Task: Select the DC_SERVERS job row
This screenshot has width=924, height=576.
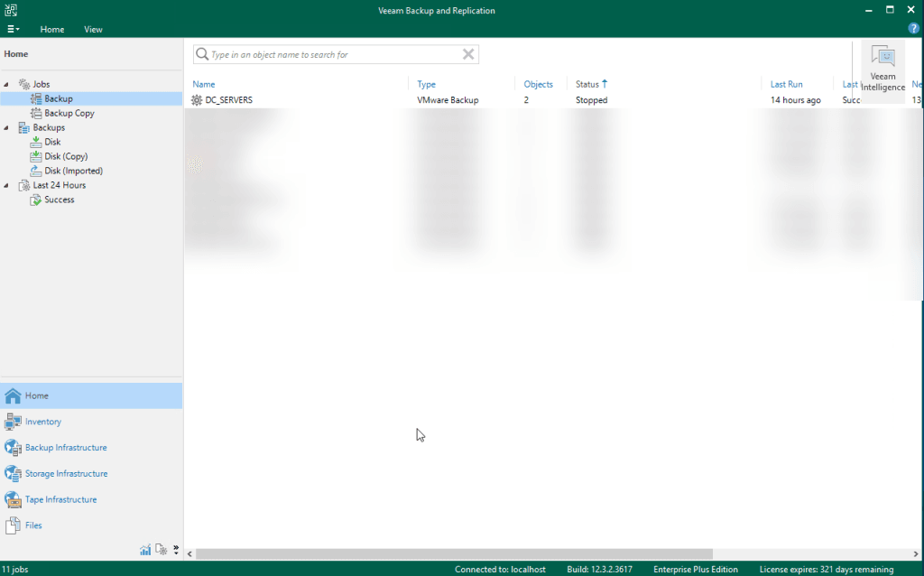Action: point(554,100)
